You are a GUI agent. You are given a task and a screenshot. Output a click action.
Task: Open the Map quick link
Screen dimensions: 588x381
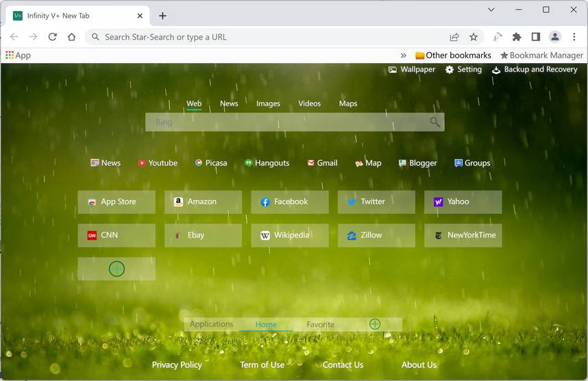tap(368, 163)
